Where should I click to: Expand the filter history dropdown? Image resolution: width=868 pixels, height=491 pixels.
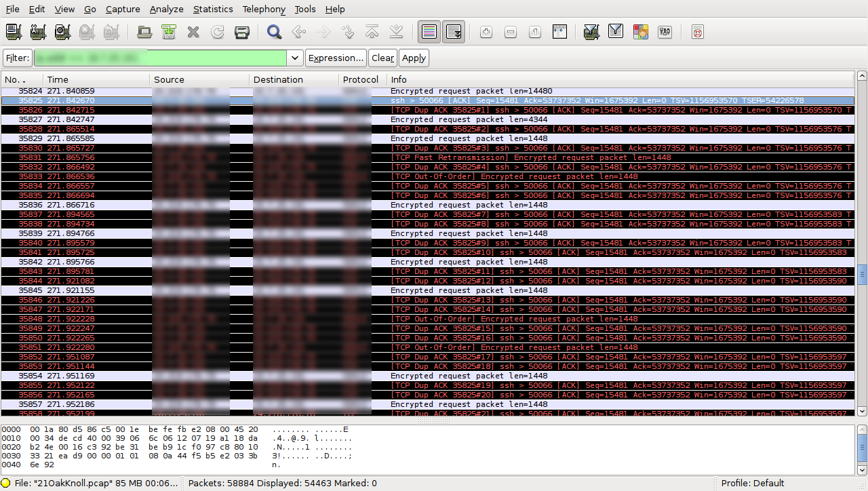tap(295, 58)
